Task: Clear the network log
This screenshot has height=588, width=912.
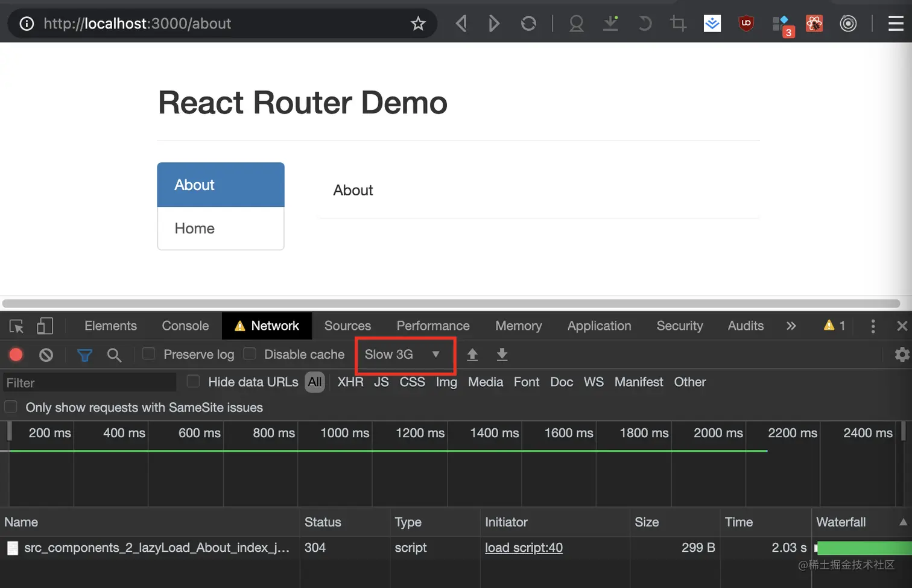Action: pos(46,355)
